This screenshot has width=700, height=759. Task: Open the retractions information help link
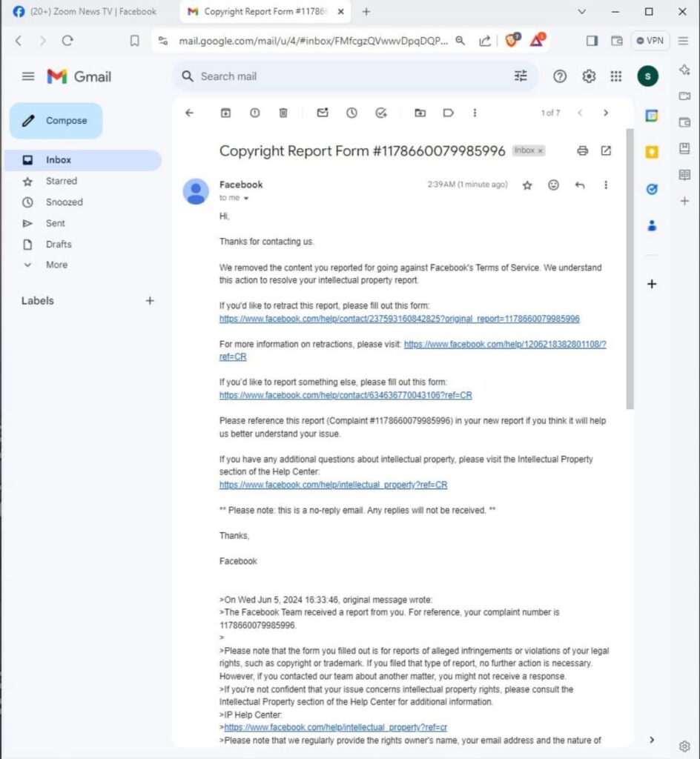pos(505,344)
